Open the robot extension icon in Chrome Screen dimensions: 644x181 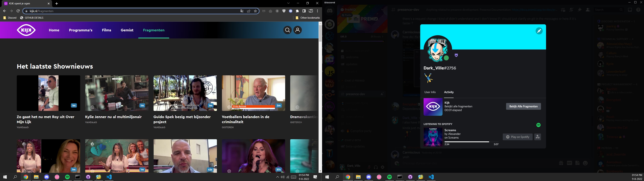click(x=270, y=11)
